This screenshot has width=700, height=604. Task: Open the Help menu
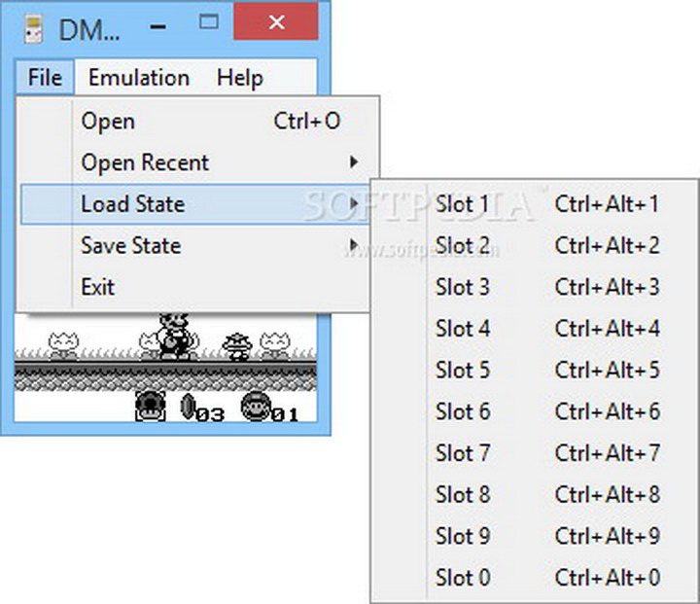click(239, 78)
